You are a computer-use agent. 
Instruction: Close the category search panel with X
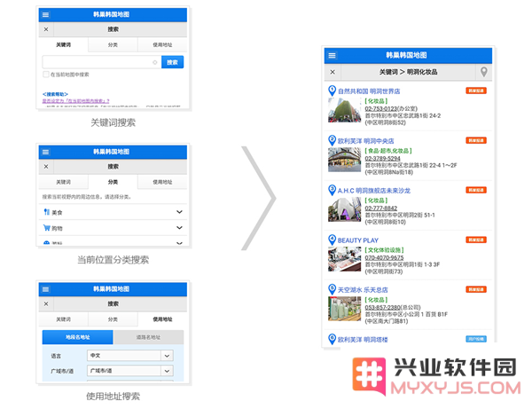click(x=46, y=167)
